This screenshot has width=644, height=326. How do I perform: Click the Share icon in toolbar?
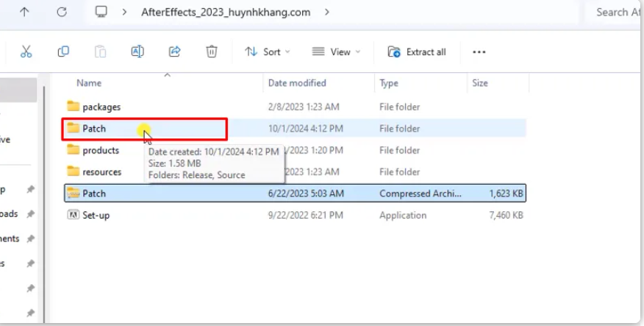[174, 52]
